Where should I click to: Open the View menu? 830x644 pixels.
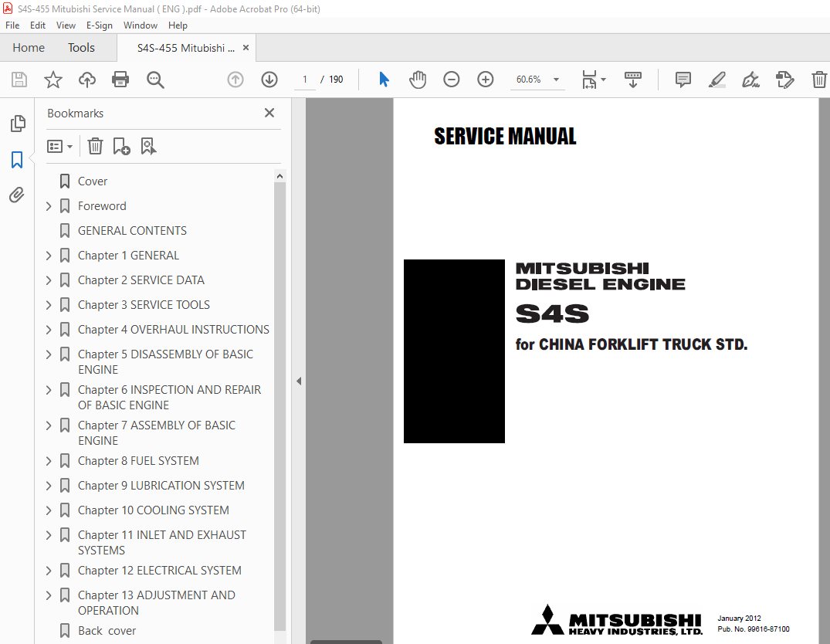66,25
